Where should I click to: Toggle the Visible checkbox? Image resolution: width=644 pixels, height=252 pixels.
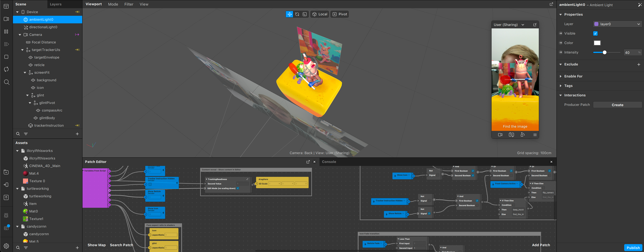[595, 34]
